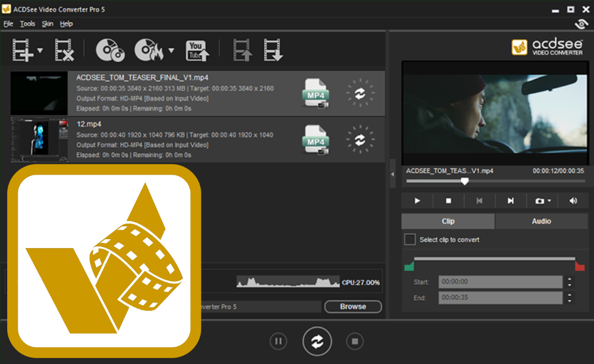Click convert icon for ACDSEE_TOM_TEASER_FINAL_V1.mp4
The image size is (594, 364).
point(360,93)
